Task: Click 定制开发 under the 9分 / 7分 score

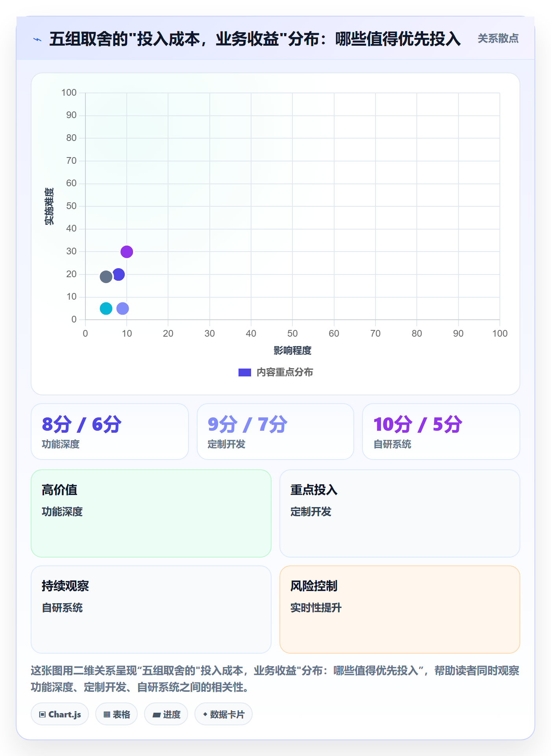Action: (x=227, y=444)
